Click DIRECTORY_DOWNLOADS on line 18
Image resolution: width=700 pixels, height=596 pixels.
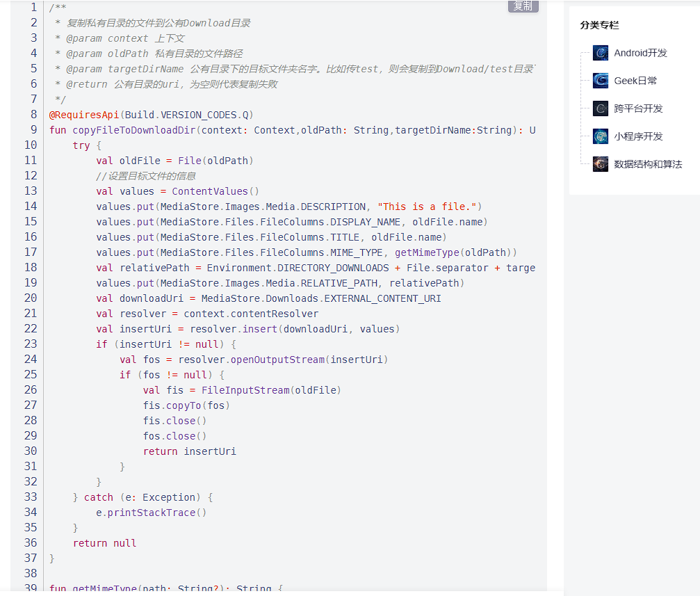[333, 268]
